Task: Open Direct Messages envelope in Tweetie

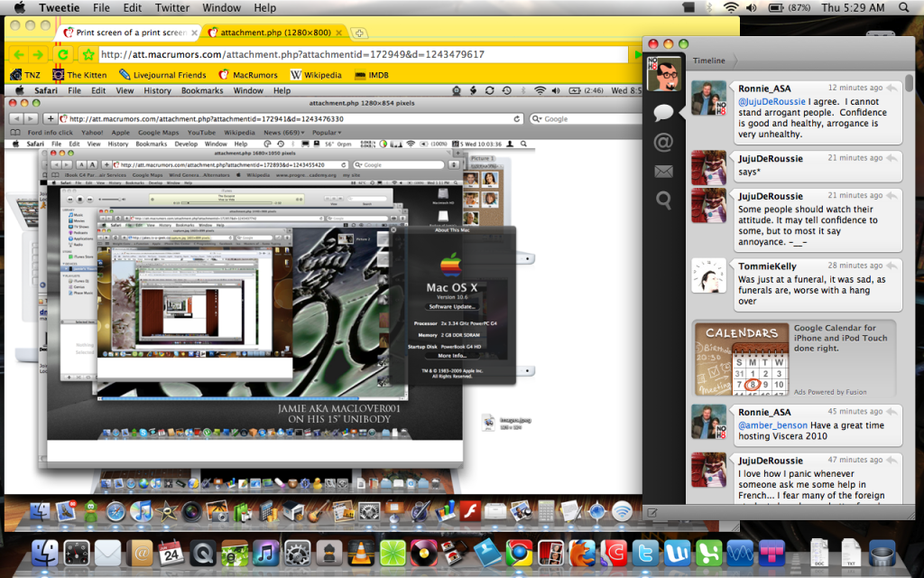Action: [x=663, y=171]
